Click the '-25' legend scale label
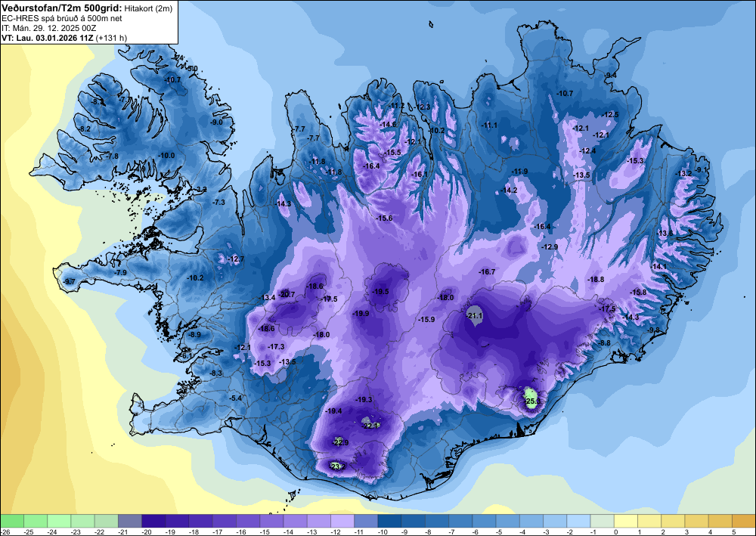 pos(29,532)
